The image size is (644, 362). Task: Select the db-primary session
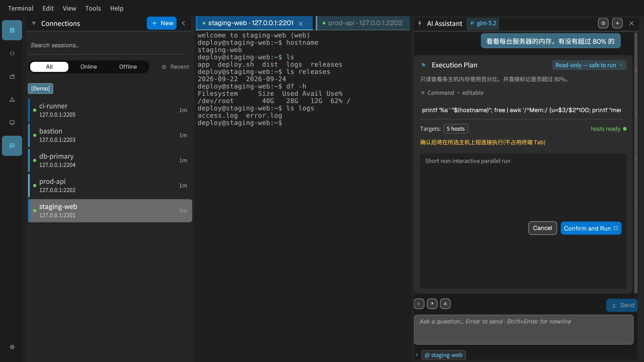110,160
